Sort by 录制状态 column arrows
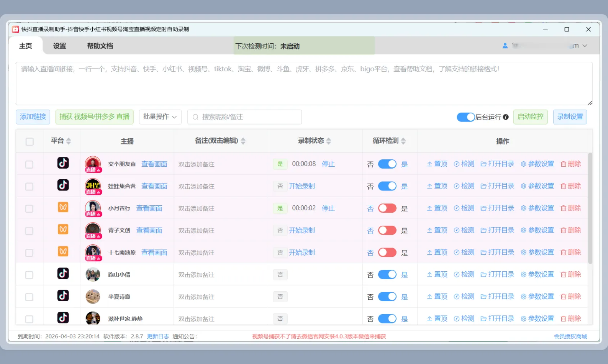Viewport: 608px width, 364px height. click(x=328, y=141)
